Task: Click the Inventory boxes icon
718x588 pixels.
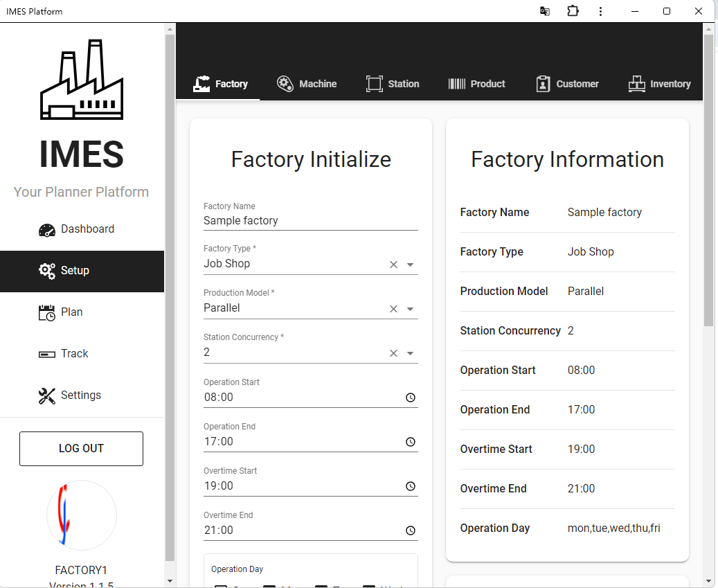Action: [636, 84]
